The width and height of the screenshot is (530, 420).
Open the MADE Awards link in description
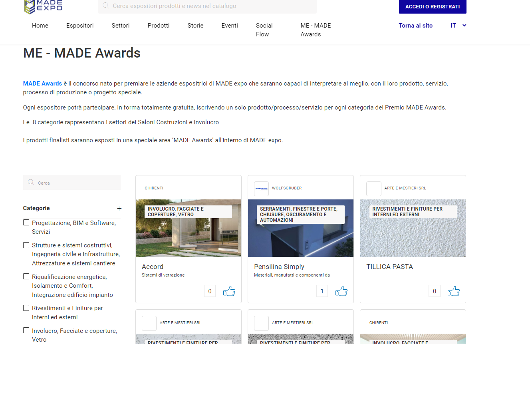tap(42, 84)
